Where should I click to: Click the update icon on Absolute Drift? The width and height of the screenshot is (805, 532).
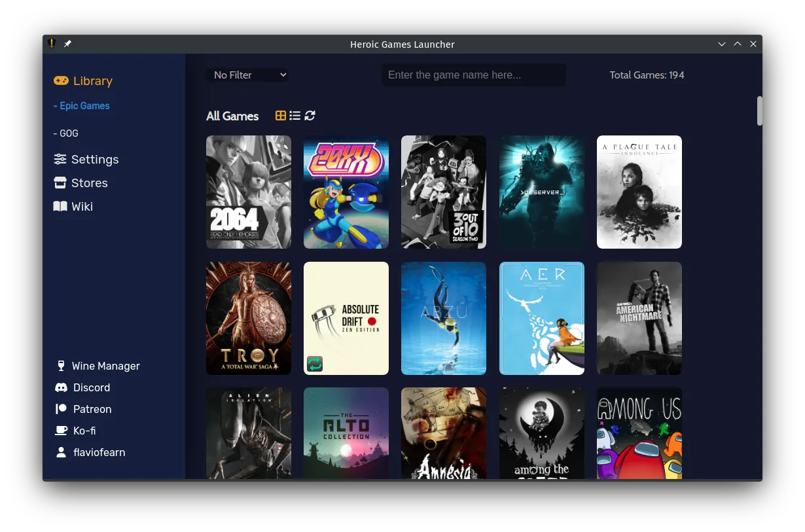315,364
